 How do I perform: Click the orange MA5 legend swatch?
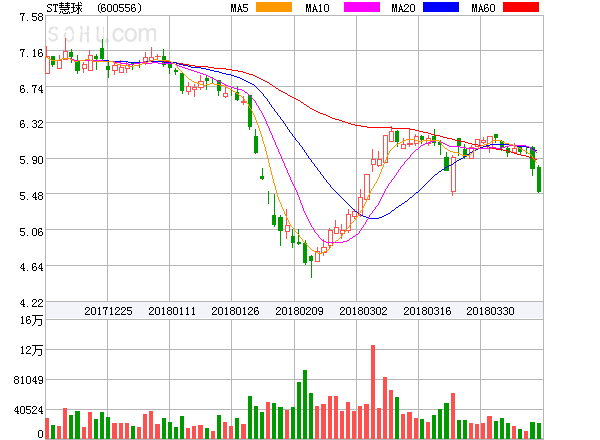tap(274, 7)
